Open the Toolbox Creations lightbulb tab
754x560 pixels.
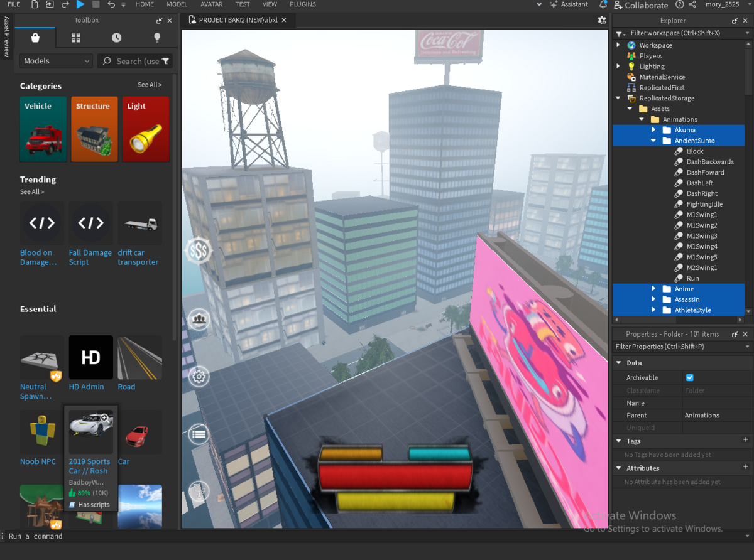point(158,38)
